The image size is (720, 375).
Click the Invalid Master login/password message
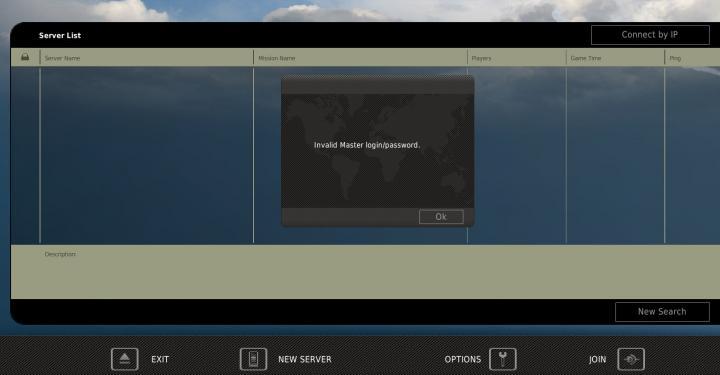point(367,145)
